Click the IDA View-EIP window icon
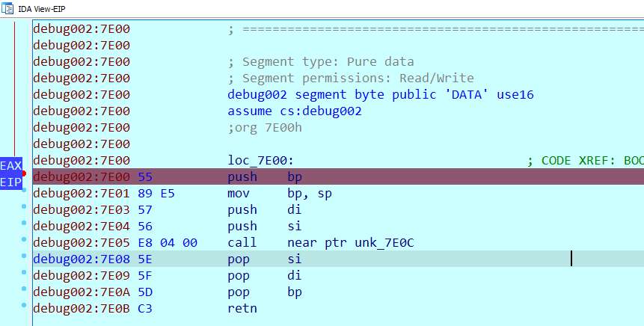The width and height of the screenshot is (644, 326). point(7,7)
